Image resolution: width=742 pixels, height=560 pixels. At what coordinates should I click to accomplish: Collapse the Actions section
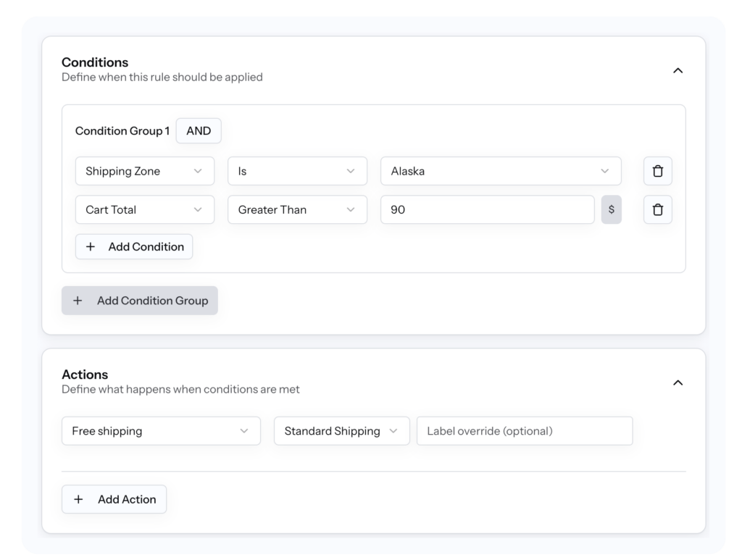[678, 383]
